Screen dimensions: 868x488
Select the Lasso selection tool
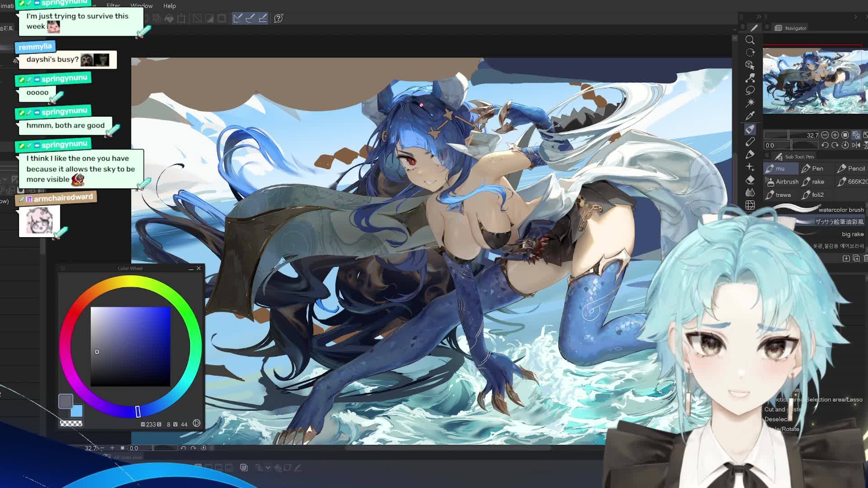[x=750, y=90]
